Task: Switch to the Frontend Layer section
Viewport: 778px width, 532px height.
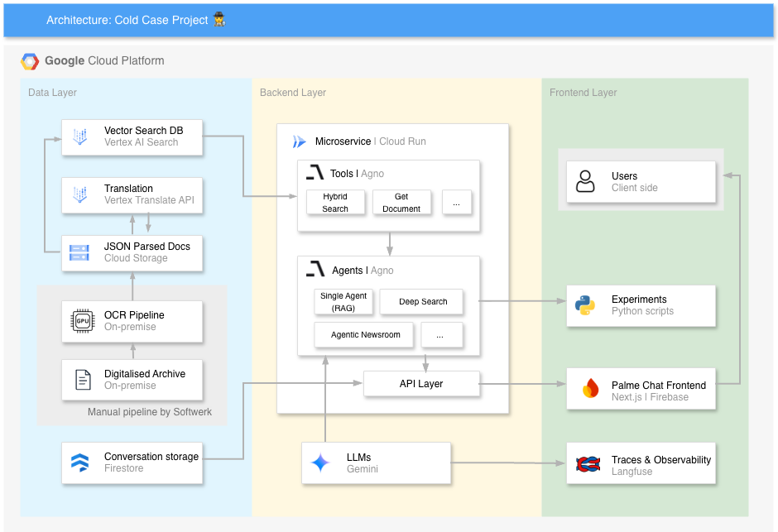Action: click(x=583, y=93)
